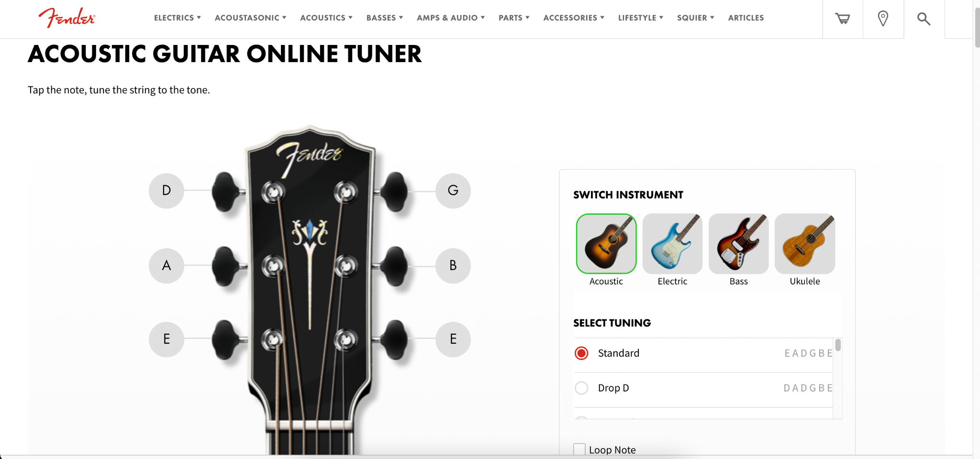Open the Squier dropdown menu
The image size is (980, 459).
click(696, 18)
